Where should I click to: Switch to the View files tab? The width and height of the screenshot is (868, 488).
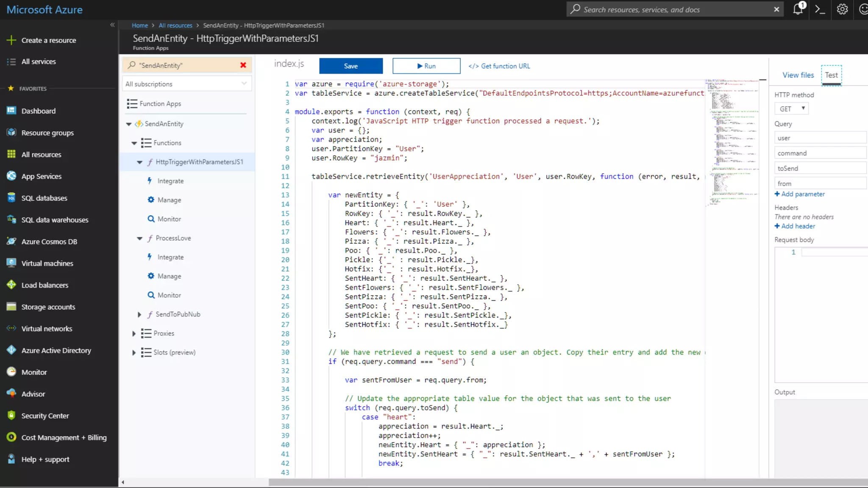coord(798,75)
